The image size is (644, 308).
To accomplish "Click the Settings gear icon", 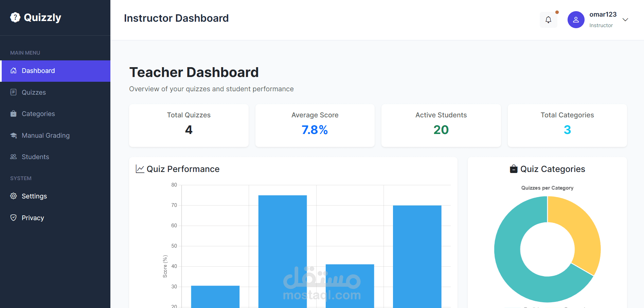I will point(14,196).
